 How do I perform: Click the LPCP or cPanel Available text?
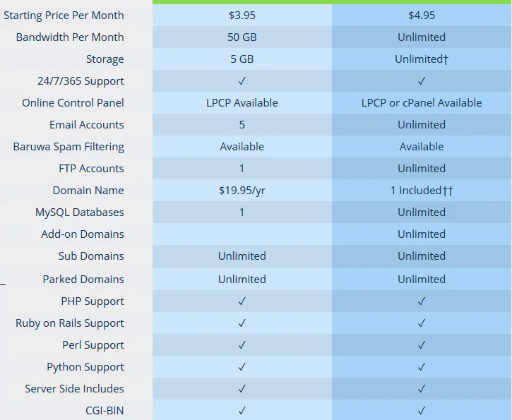pos(422,103)
